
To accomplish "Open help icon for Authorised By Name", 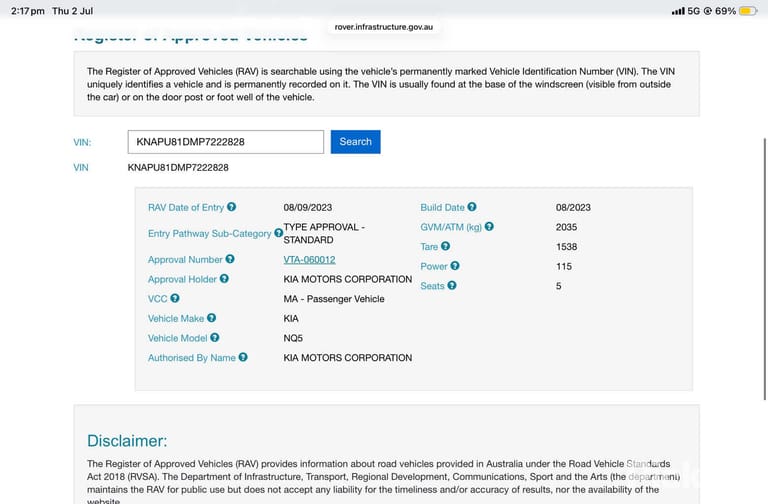I will [x=243, y=357].
